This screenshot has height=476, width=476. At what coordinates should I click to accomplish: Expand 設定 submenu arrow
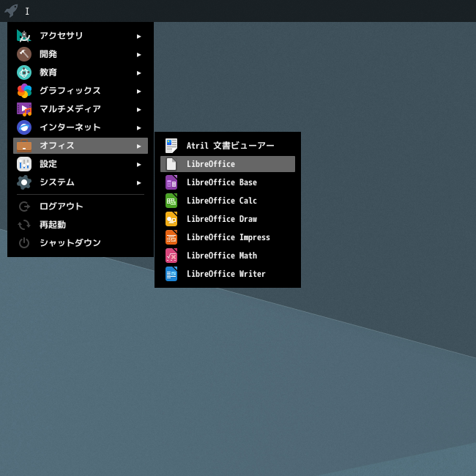click(138, 165)
